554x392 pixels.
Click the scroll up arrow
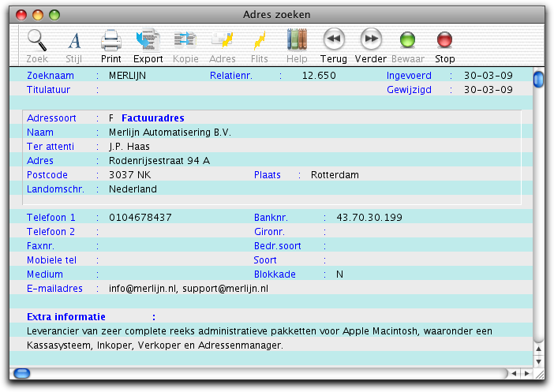(538, 349)
